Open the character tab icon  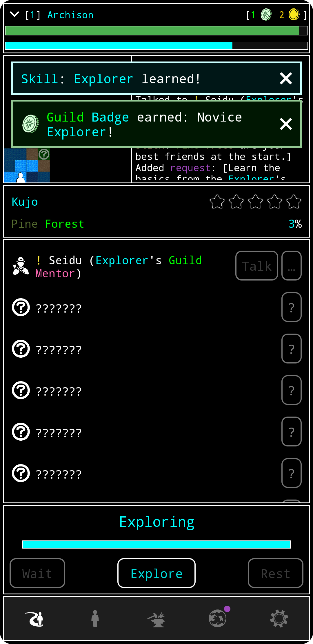click(95, 618)
